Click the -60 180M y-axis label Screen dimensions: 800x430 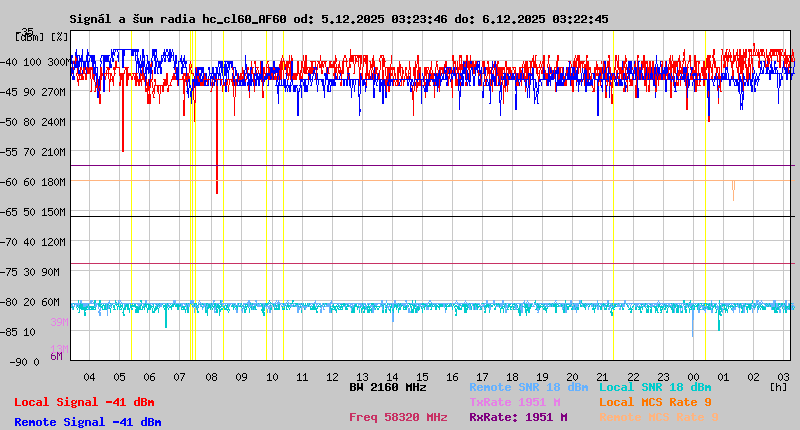42,182
